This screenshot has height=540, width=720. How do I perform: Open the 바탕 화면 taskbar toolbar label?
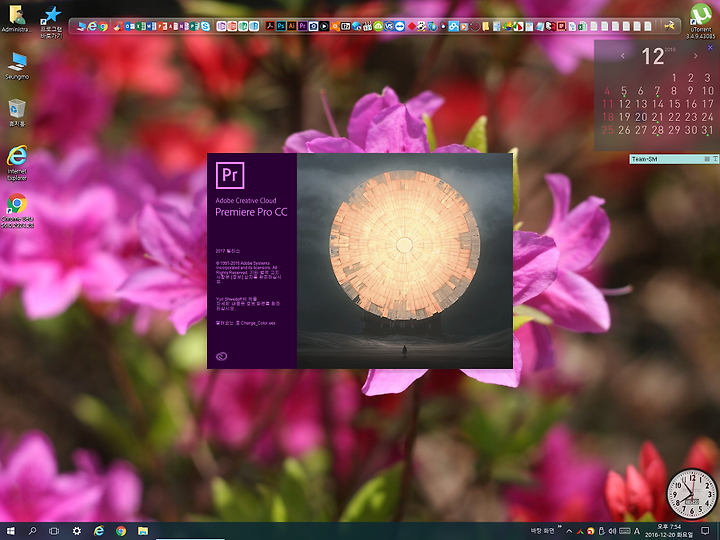coord(542,531)
